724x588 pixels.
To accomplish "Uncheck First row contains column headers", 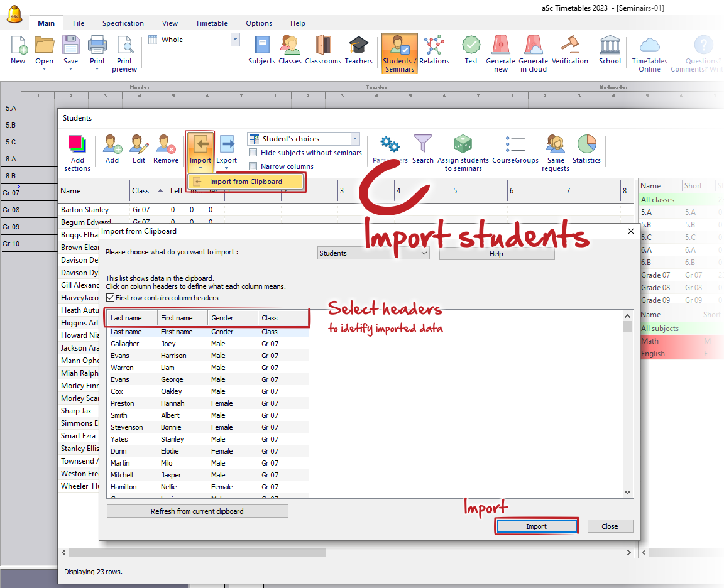I will [111, 298].
